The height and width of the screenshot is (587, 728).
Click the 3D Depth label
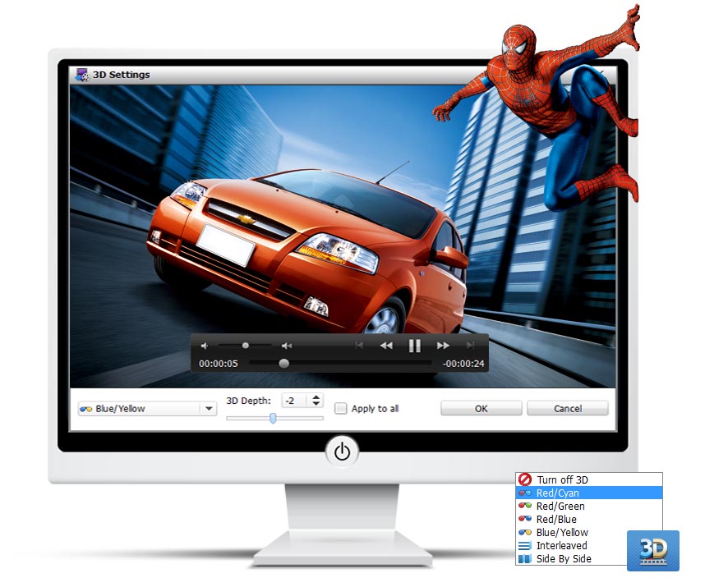(x=248, y=401)
